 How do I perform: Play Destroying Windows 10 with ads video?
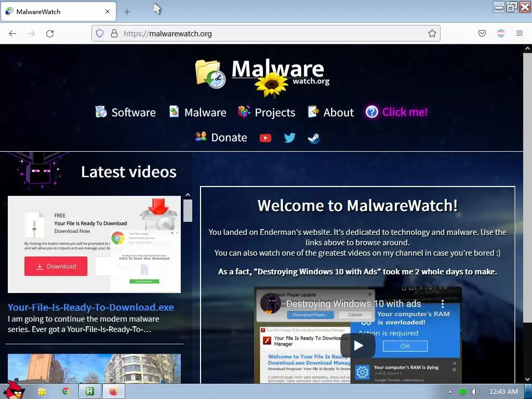(x=358, y=345)
